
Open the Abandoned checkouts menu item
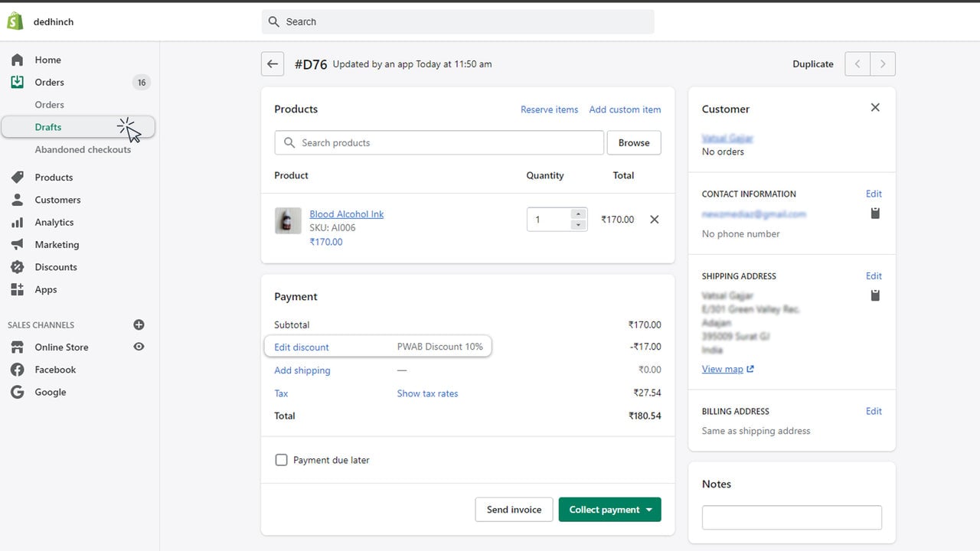(83, 150)
